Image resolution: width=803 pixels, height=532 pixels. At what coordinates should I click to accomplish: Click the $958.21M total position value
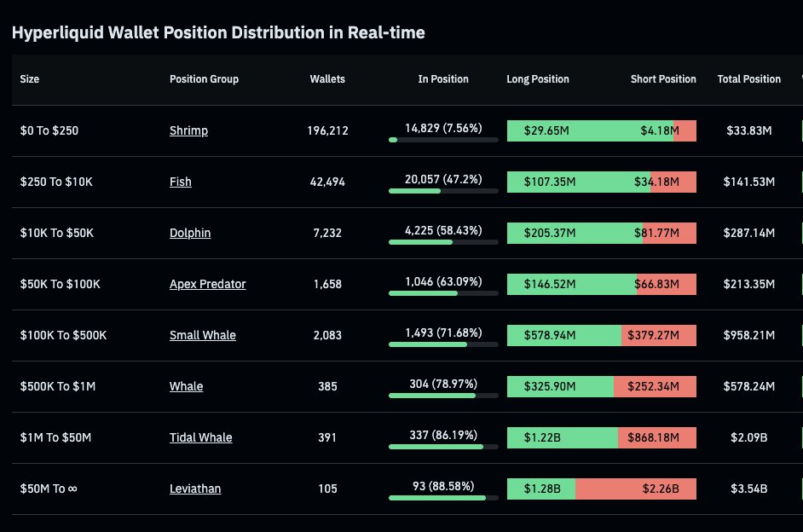748,335
